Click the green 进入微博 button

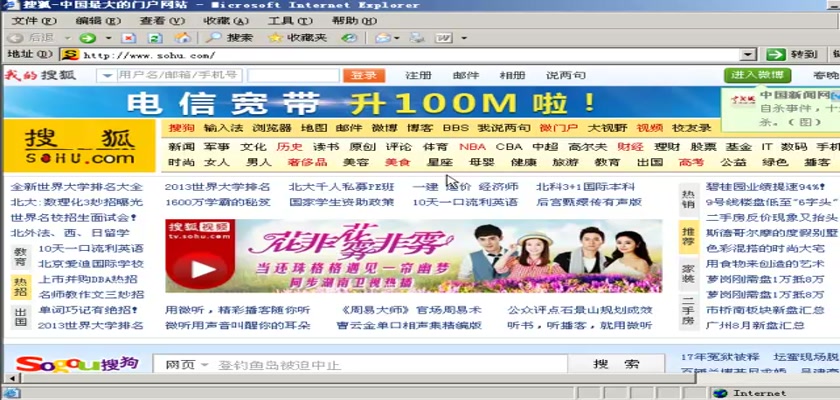(x=758, y=74)
